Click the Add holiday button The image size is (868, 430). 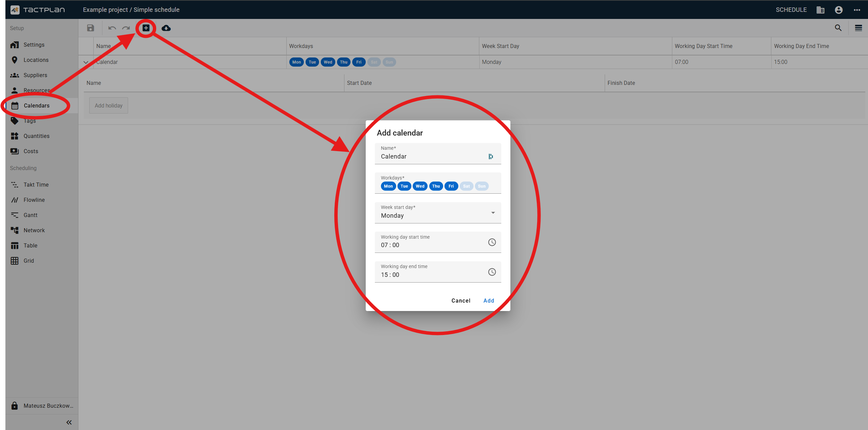108,105
